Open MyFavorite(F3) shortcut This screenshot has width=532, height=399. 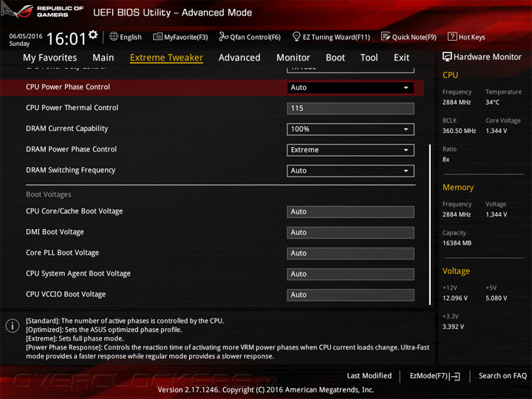point(186,37)
